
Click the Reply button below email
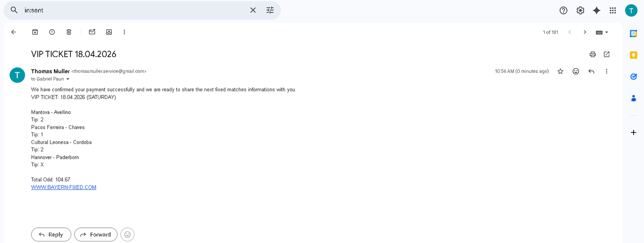(x=51, y=235)
